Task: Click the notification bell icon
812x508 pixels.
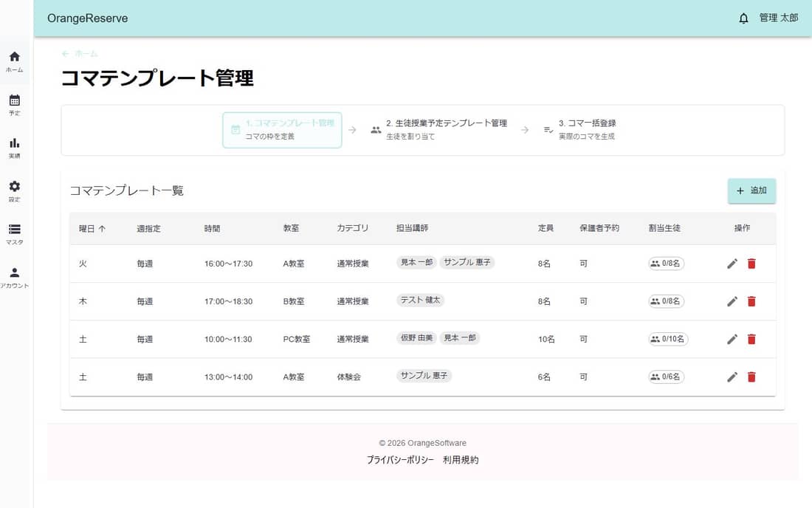Action: tap(743, 18)
